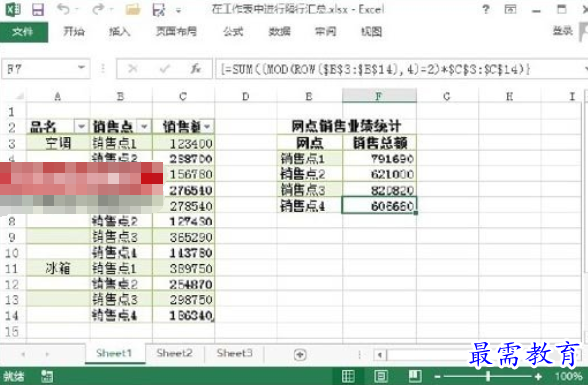Select cell with value 123400
The image size is (588, 385).
click(x=183, y=143)
